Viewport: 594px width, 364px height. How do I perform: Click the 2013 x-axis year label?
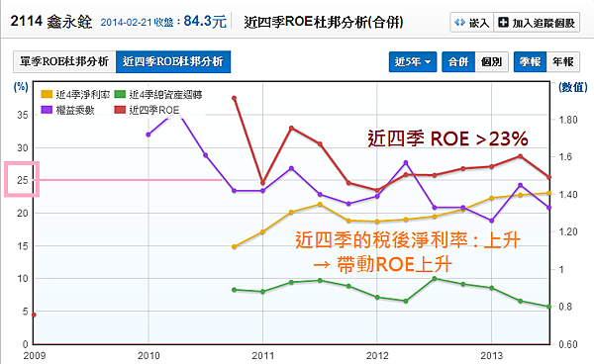coord(492,356)
